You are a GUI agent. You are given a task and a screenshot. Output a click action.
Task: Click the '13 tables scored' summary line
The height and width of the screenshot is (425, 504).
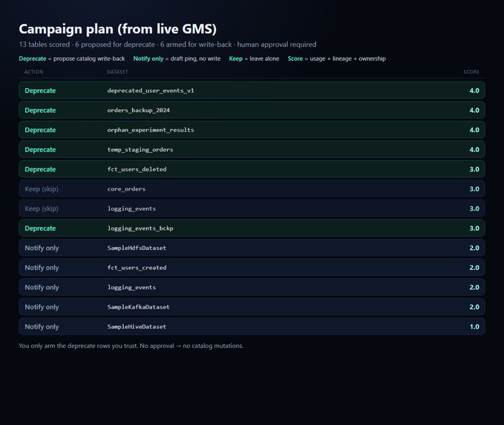[168, 45]
